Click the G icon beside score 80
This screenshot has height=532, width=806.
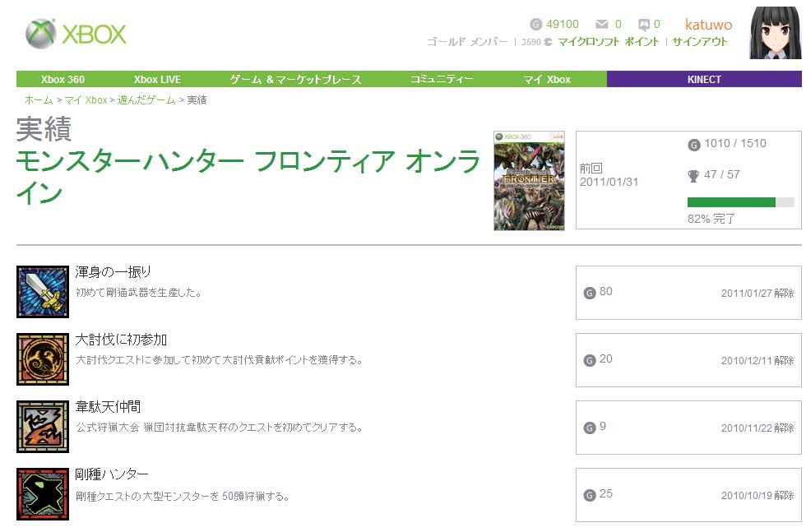tap(590, 293)
